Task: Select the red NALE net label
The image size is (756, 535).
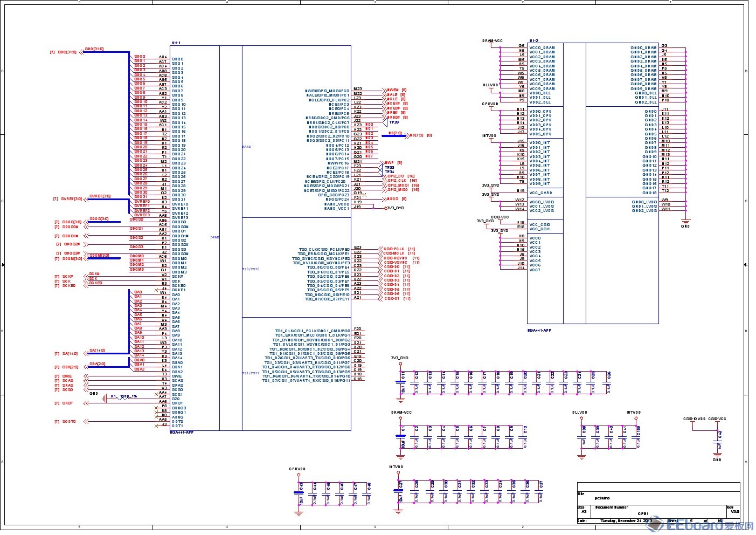Action: (x=392, y=94)
